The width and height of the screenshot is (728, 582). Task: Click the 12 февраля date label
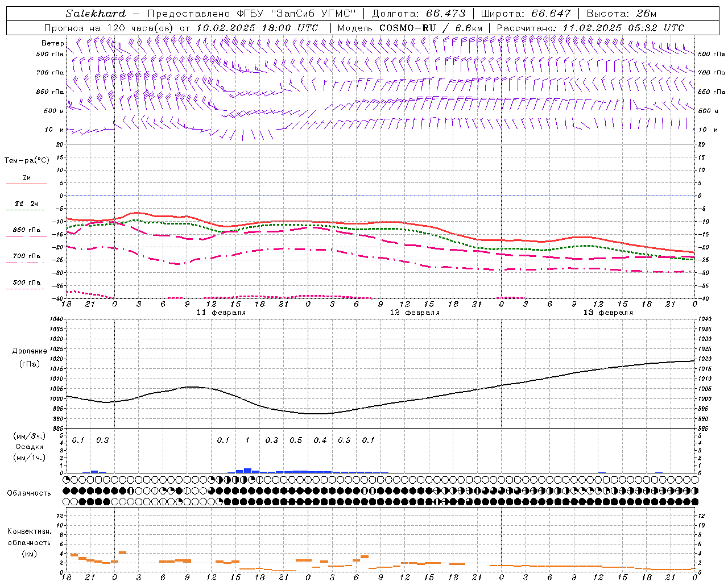415,313
